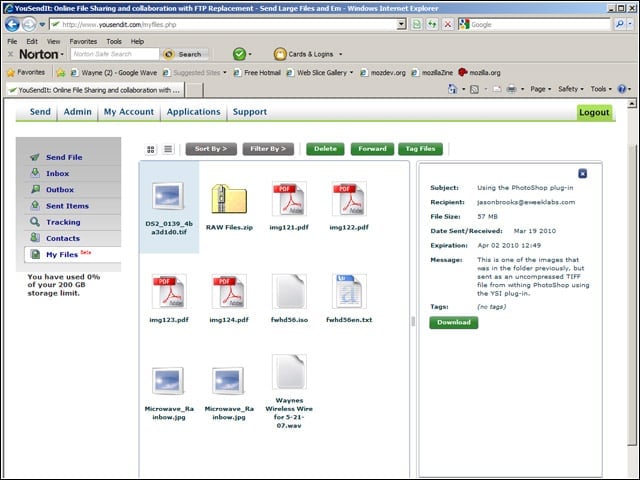640x480 pixels.
Task: Open the Applications navigation tab
Action: (x=193, y=112)
